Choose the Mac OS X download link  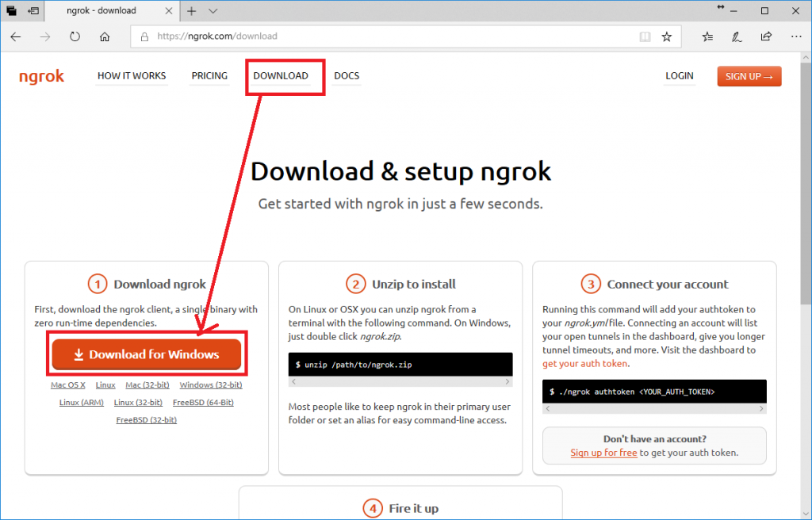[x=68, y=384]
